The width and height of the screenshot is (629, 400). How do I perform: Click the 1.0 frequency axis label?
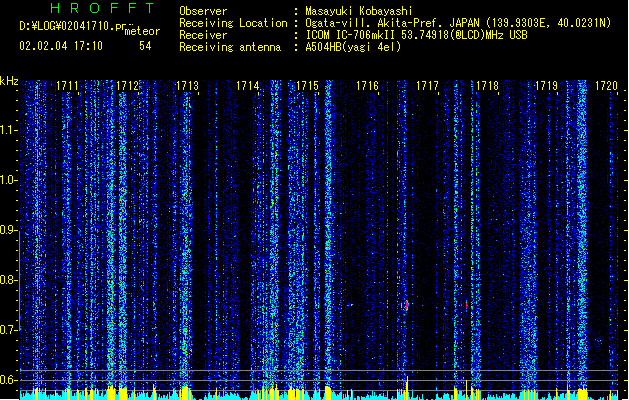click(x=9, y=180)
